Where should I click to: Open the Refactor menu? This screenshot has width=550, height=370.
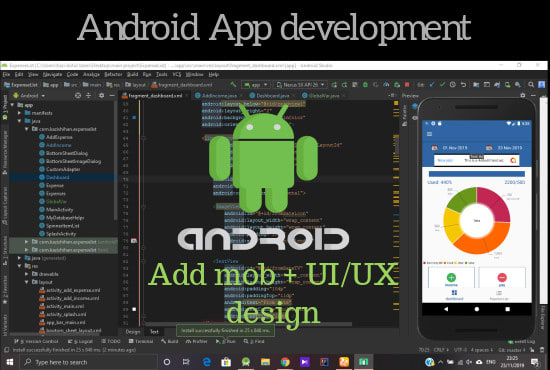pos(113,74)
